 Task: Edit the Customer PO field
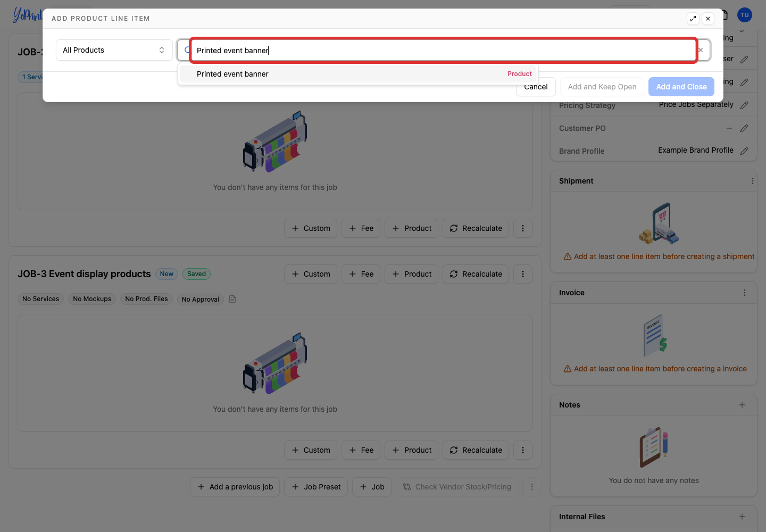click(x=744, y=128)
